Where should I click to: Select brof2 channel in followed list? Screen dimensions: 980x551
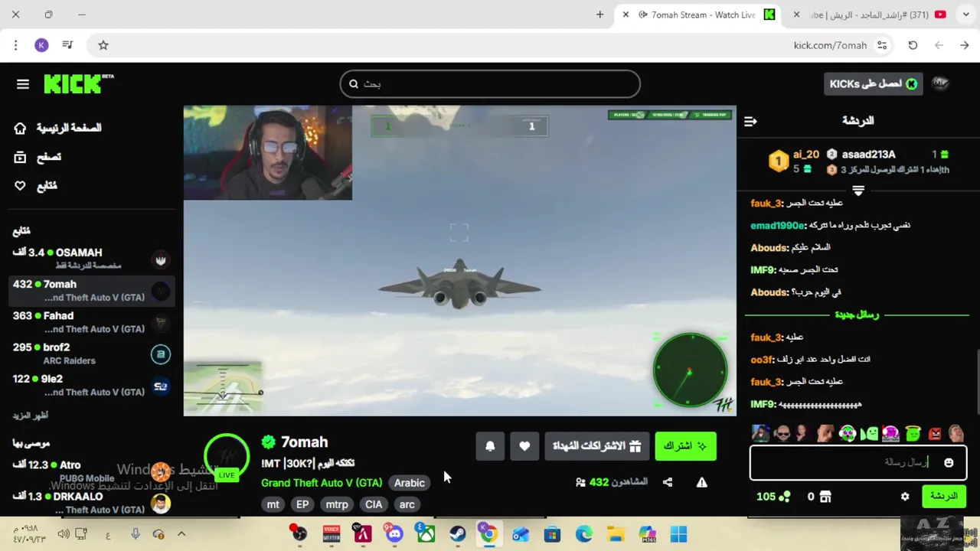coord(92,353)
